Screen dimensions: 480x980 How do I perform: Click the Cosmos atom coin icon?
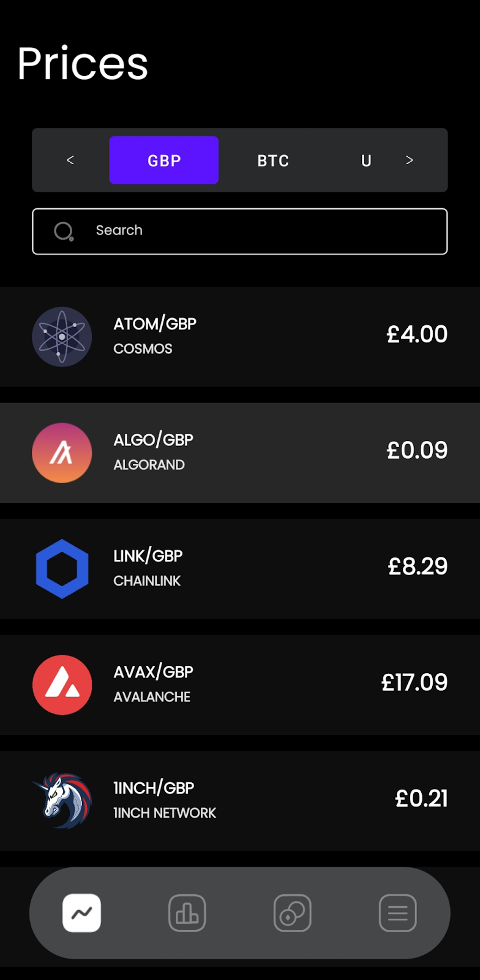tap(62, 337)
